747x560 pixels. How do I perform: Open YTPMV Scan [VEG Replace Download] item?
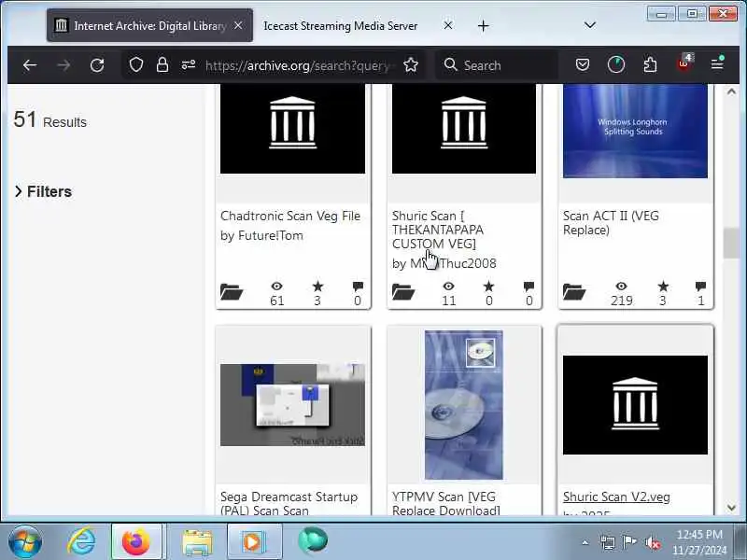tap(446, 503)
